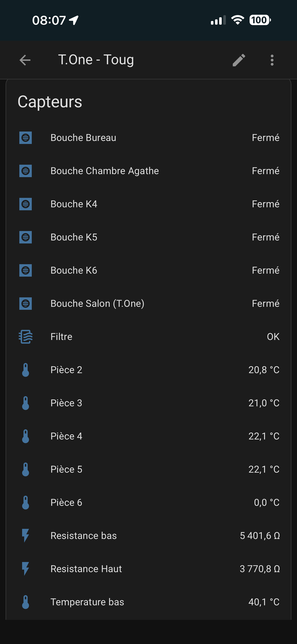Tap the Filtre OK status
297x644 pixels.
click(273, 337)
